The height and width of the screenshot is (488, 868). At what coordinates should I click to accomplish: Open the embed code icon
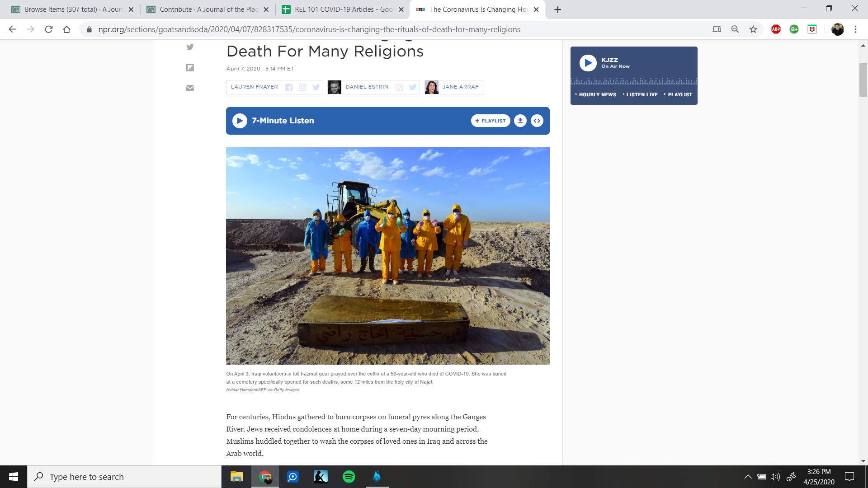click(537, 121)
